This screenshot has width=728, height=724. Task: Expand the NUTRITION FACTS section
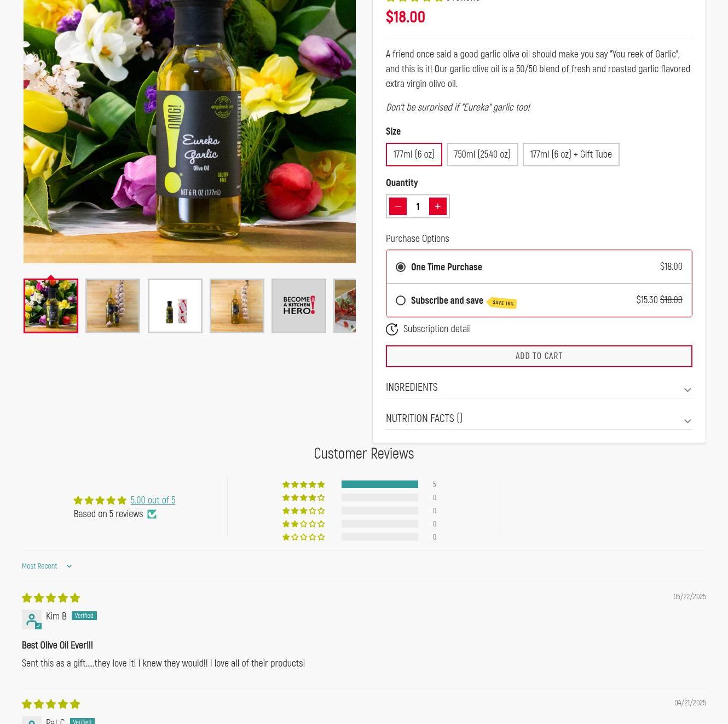point(539,419)
